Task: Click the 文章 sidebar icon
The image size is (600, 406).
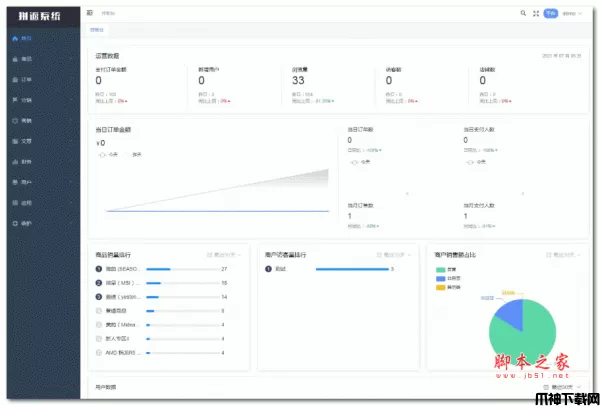Action: pos(14,141)
